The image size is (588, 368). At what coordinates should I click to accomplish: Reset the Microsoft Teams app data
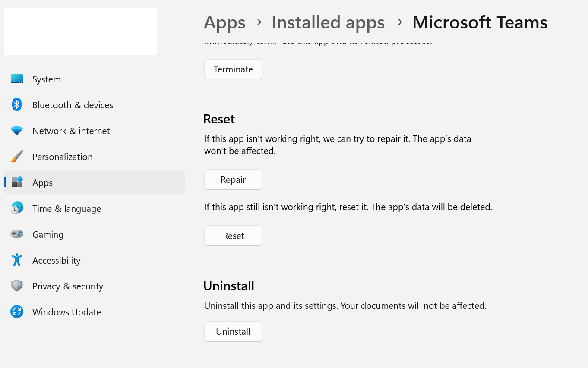233,236
